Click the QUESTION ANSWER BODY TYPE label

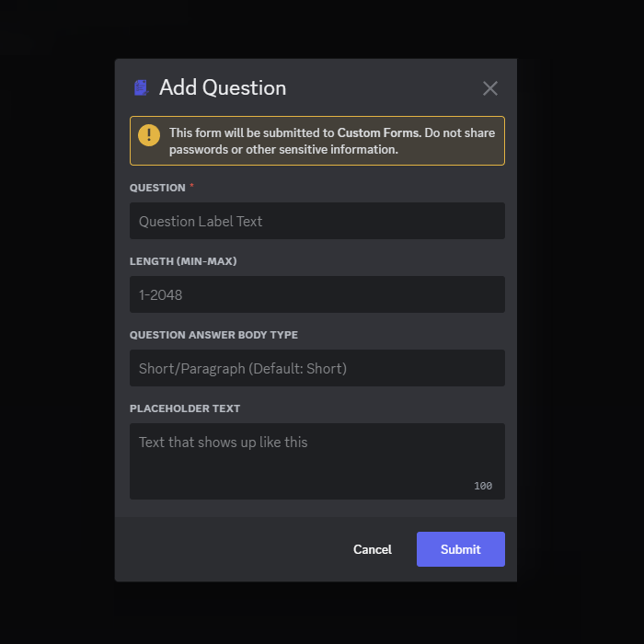pos(213,335)
